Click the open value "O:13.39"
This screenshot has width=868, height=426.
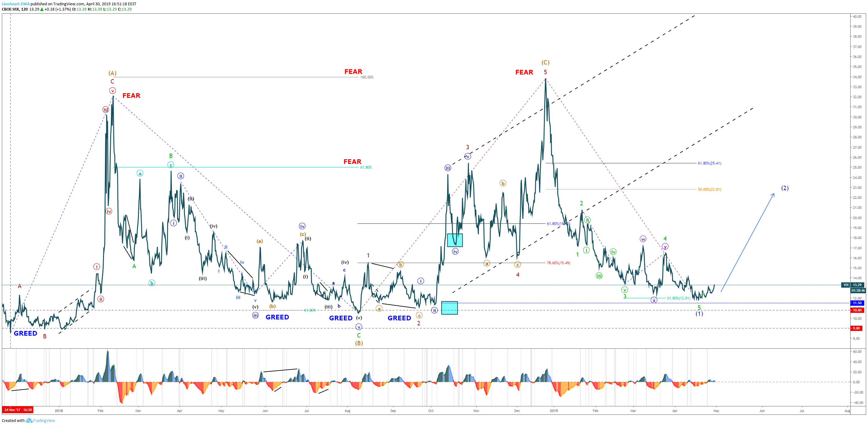pos(79,9)
